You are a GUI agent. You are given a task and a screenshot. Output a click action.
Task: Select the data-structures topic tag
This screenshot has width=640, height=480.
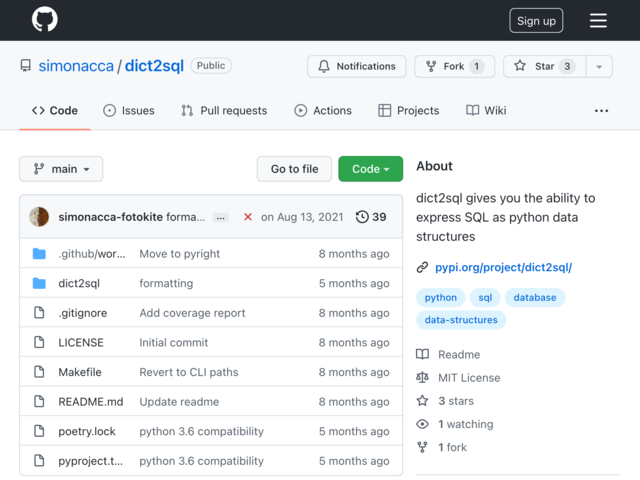[x=461, y=320]
